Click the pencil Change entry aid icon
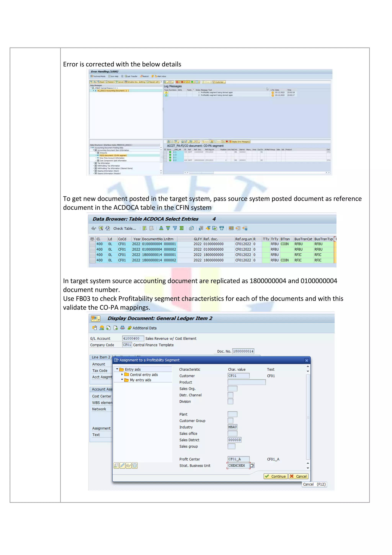392x555 pixels. click(123, 465)
